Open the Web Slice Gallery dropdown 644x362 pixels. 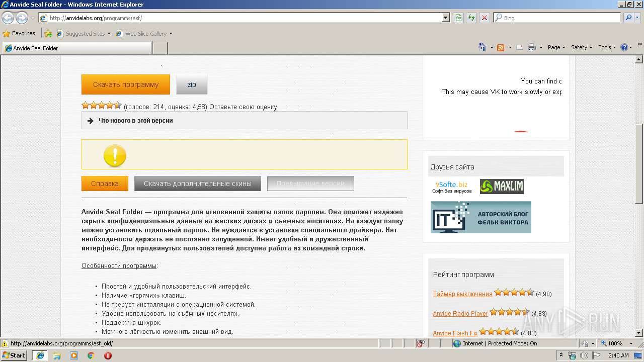pyautogui.click(x=144, y=34)
